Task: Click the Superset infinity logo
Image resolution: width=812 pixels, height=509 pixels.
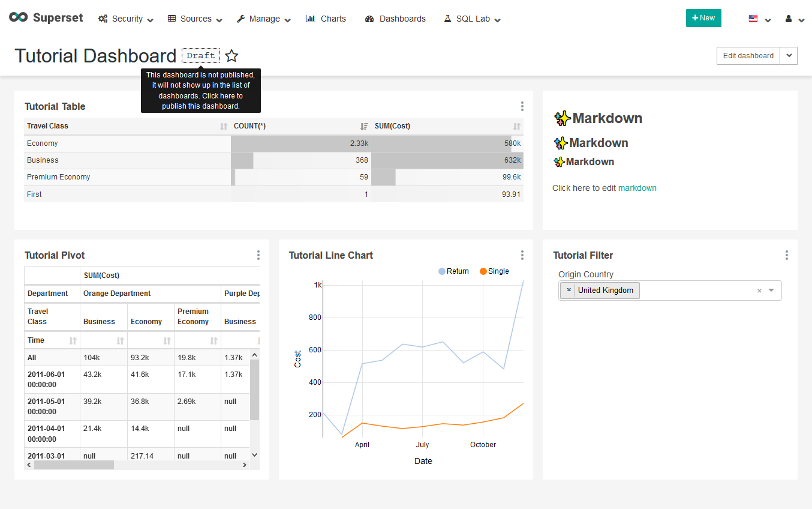Action: click(19, 18)
